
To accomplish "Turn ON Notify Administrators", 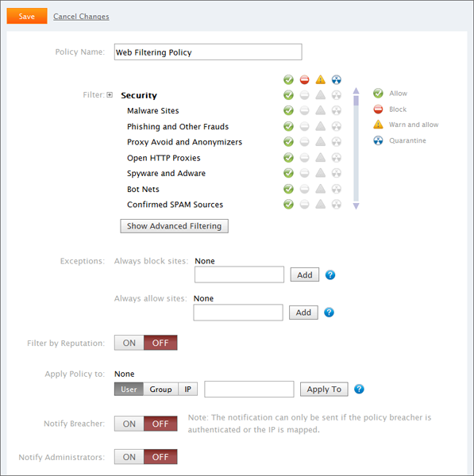I will [x=129, y=457].
